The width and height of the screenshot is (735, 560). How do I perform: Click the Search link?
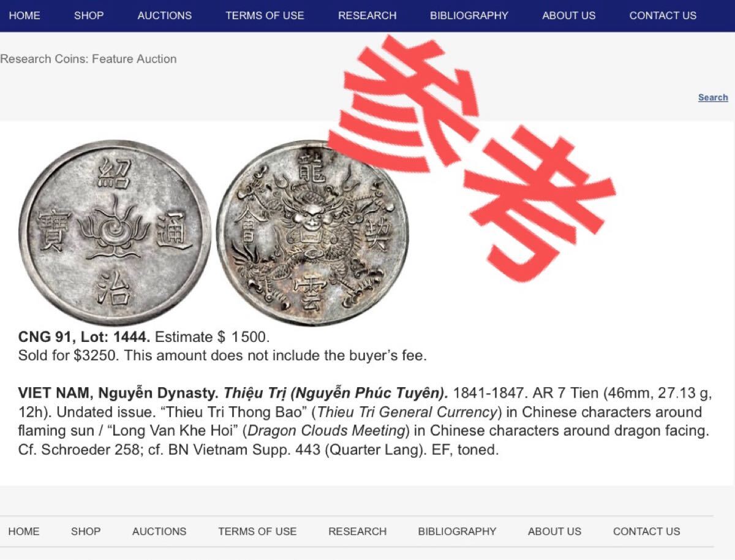(x=713, y=97)
